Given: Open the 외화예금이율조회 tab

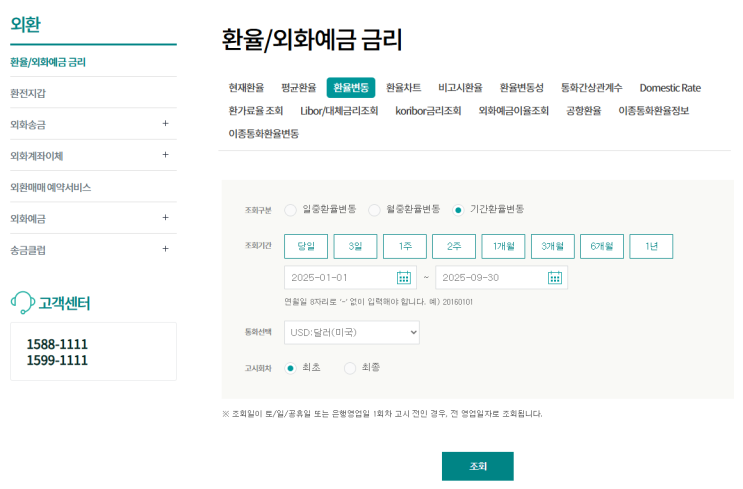Looking at the screenshot, I should [514, 111].
